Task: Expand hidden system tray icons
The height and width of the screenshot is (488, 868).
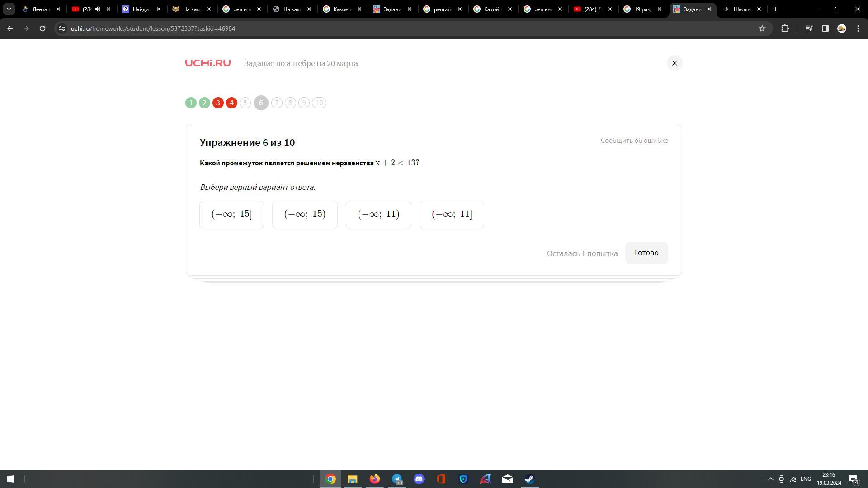Action: 771,479
